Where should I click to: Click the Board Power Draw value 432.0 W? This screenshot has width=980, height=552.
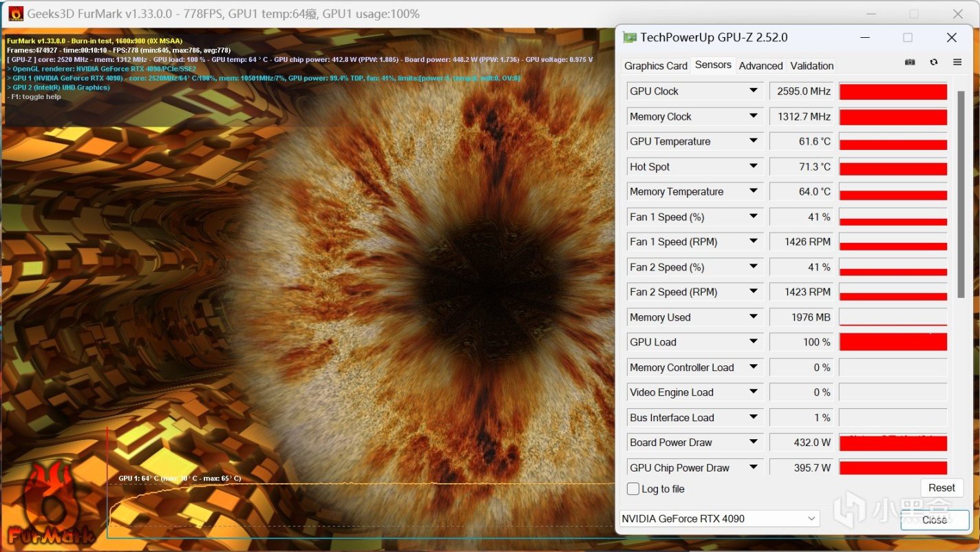pyautogui.click(x=800, y=443)
